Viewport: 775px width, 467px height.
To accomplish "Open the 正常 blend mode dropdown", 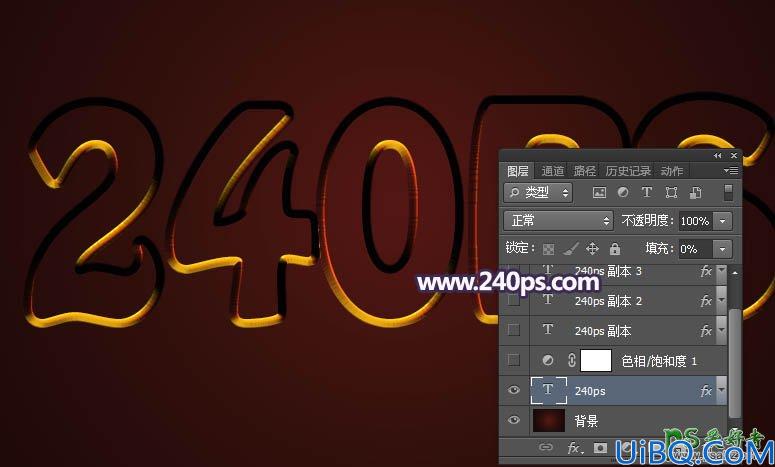I will coord(558,221).
